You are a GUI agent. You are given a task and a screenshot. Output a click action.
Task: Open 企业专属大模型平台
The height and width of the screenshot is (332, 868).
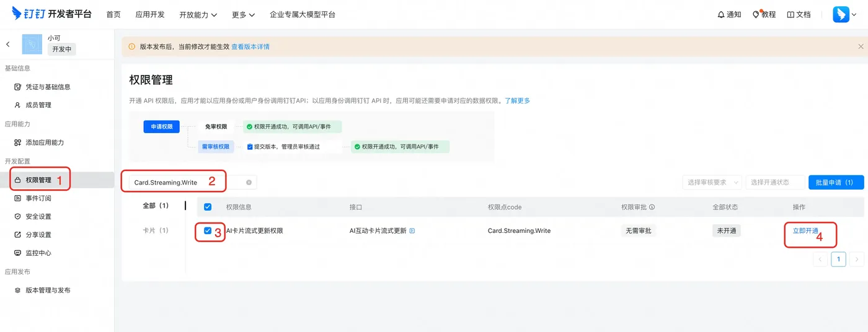pos(303,14)
